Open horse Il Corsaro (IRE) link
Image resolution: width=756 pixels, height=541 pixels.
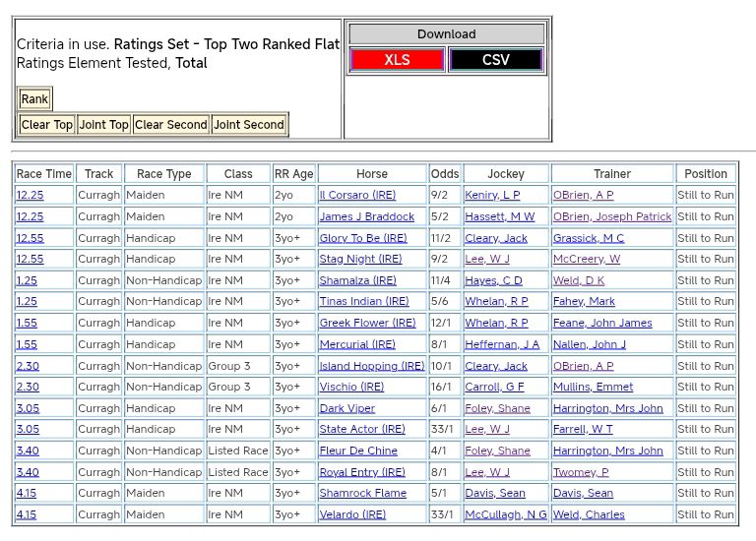[357, 196]
